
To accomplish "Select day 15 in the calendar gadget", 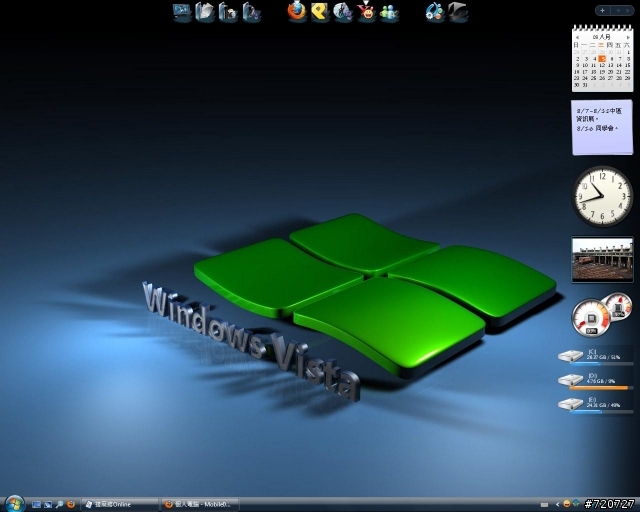I will click(628, 65).
